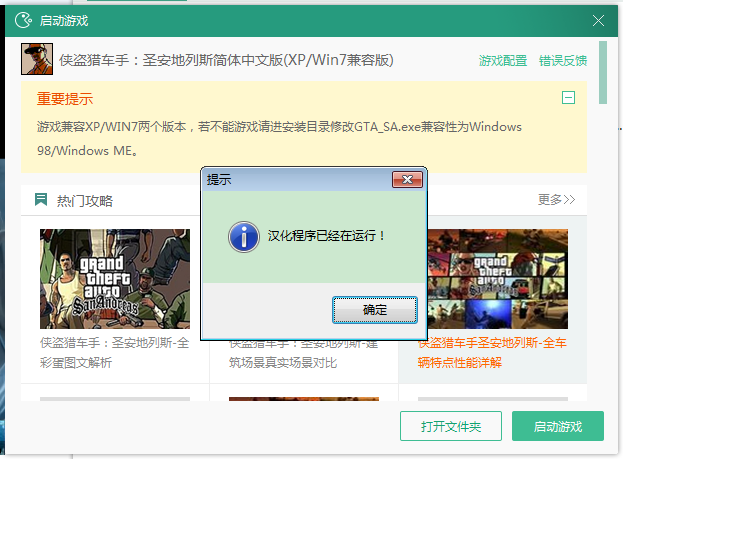Click the 热门攻略 section heading
The height and width of the screenshot is (536, 749).
point(85,201)
